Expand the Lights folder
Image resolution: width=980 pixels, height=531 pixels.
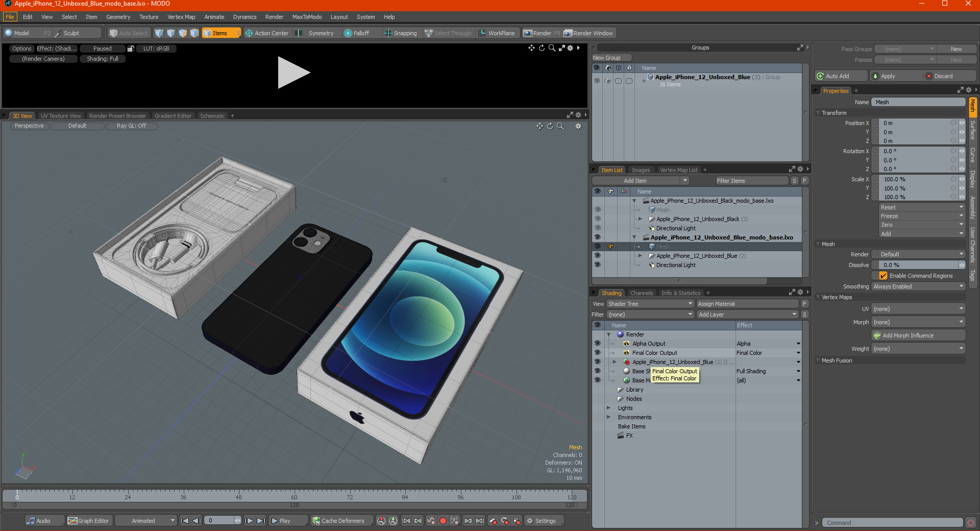(x=609, y=408)
